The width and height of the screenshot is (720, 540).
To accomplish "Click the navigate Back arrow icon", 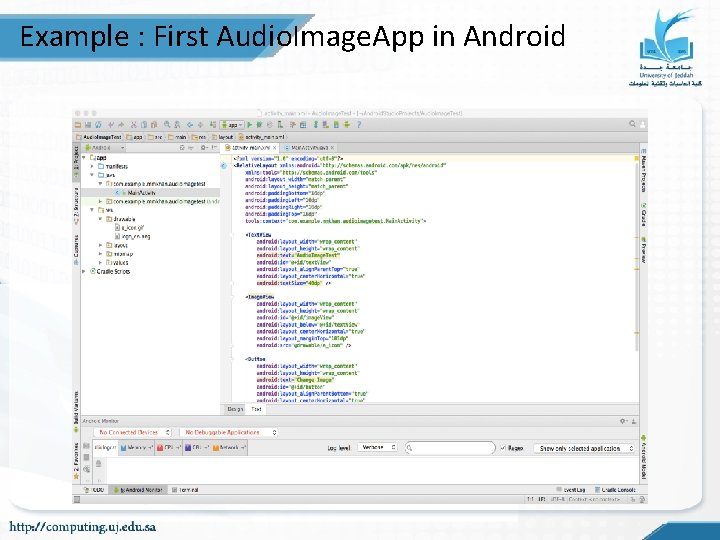I will pyautogui.click(x=190, y=125).
